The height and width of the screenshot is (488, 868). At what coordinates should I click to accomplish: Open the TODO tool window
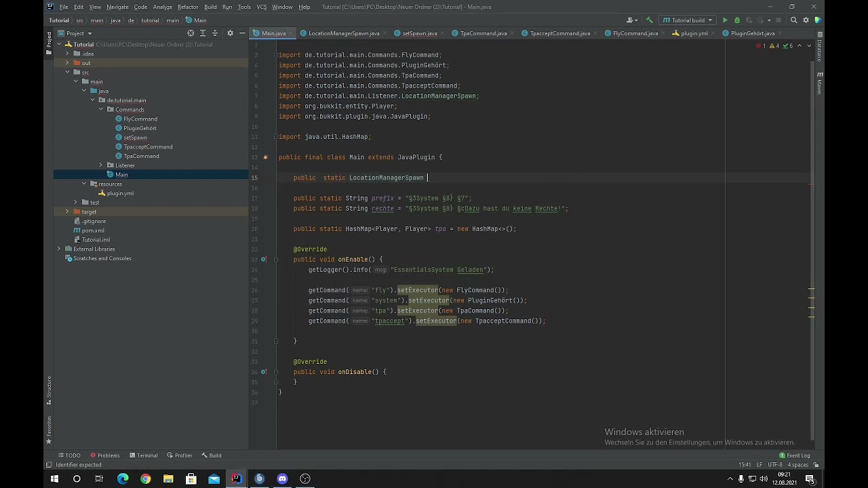pyautogui.click(x=69, y=455)
